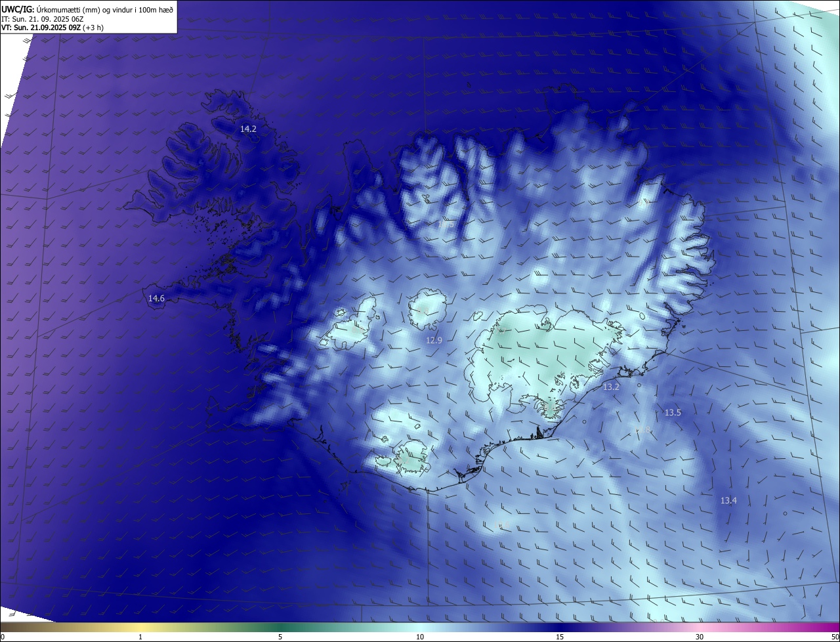Click the colorbar tick label 15
This screenshot has width=840, height=642.
pos(560,637)
